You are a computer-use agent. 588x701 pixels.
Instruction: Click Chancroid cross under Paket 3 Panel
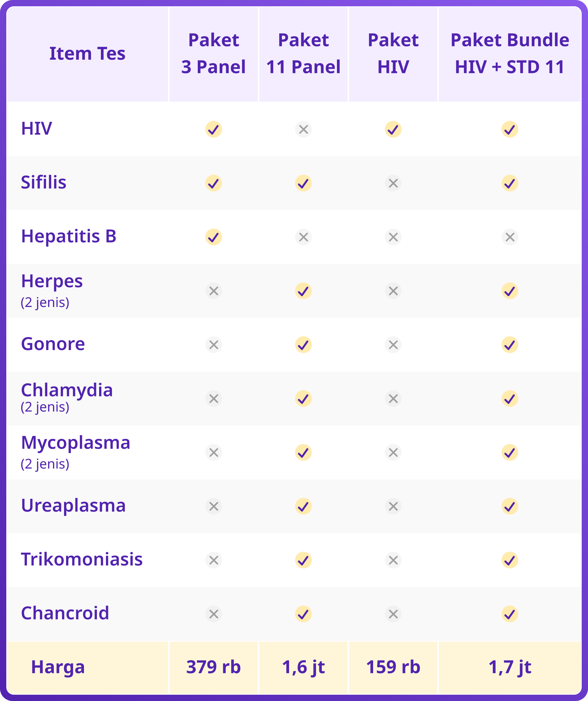tap(213, 614)
